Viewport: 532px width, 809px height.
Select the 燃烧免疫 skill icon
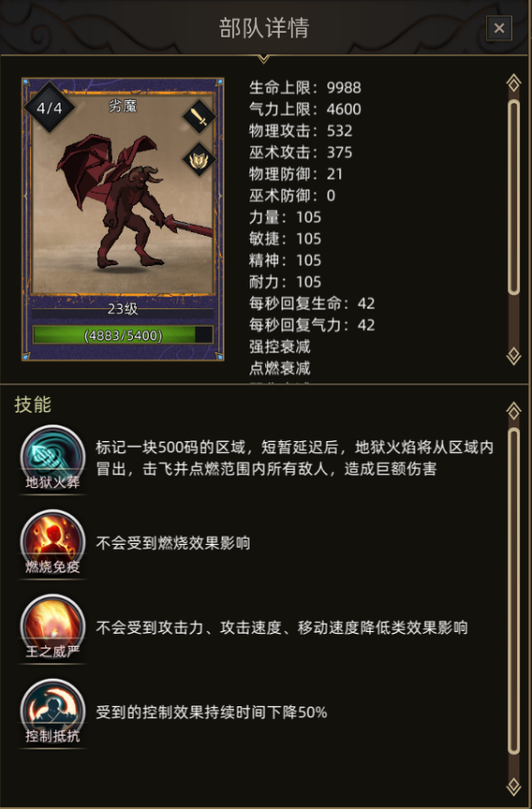[x=52, y=542]
